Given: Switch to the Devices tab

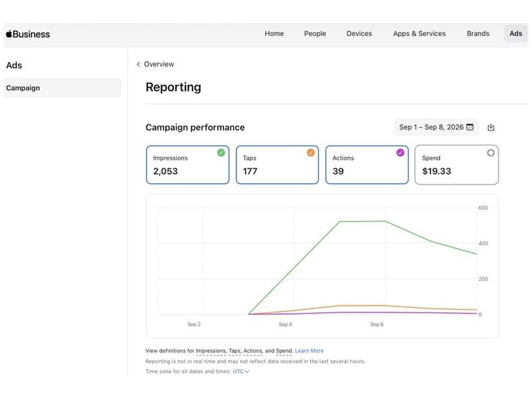Looking at the screenshot, I should (359, 34).
